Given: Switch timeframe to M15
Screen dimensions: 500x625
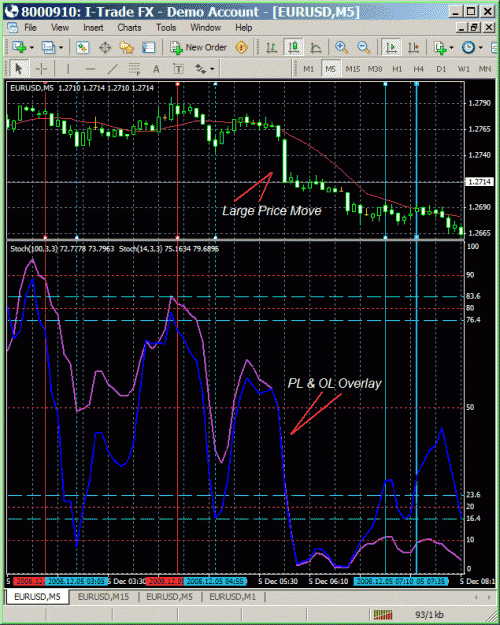Looking at the screenshot, I should tap(352, 69).
